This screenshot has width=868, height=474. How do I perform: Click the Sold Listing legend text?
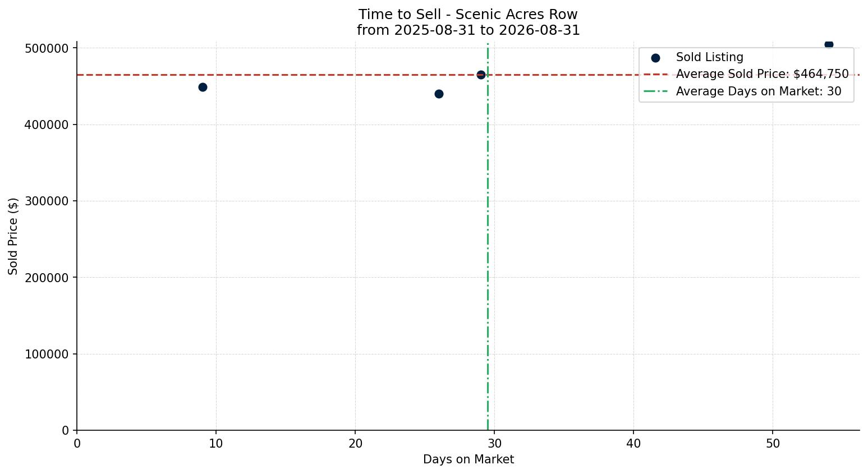point(709,57)
